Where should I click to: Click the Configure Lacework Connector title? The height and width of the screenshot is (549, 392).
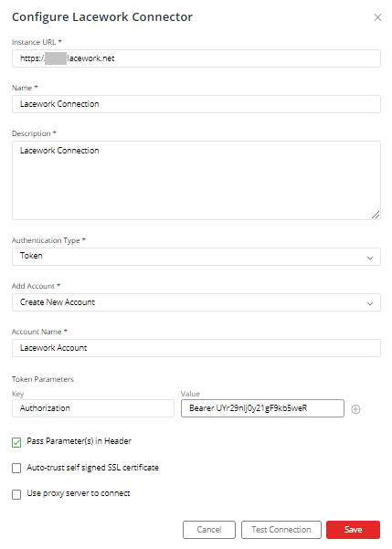click(x=102, y=16)
